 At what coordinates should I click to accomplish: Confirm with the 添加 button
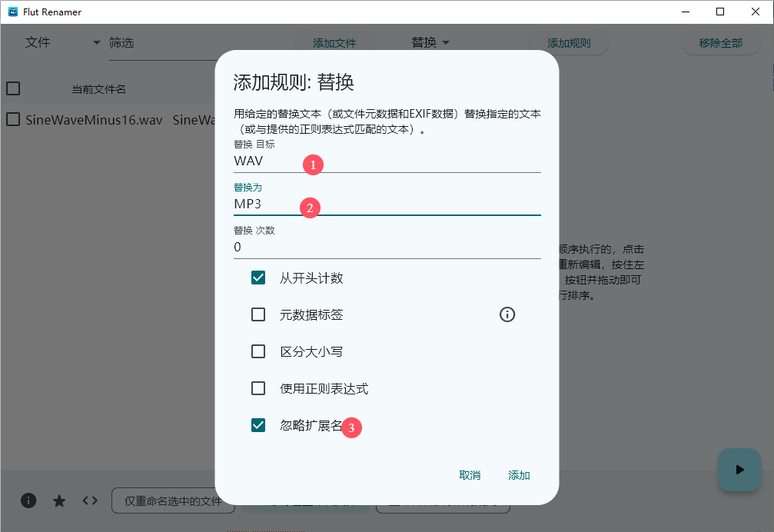pyautogui.click(x=519, y=475)
